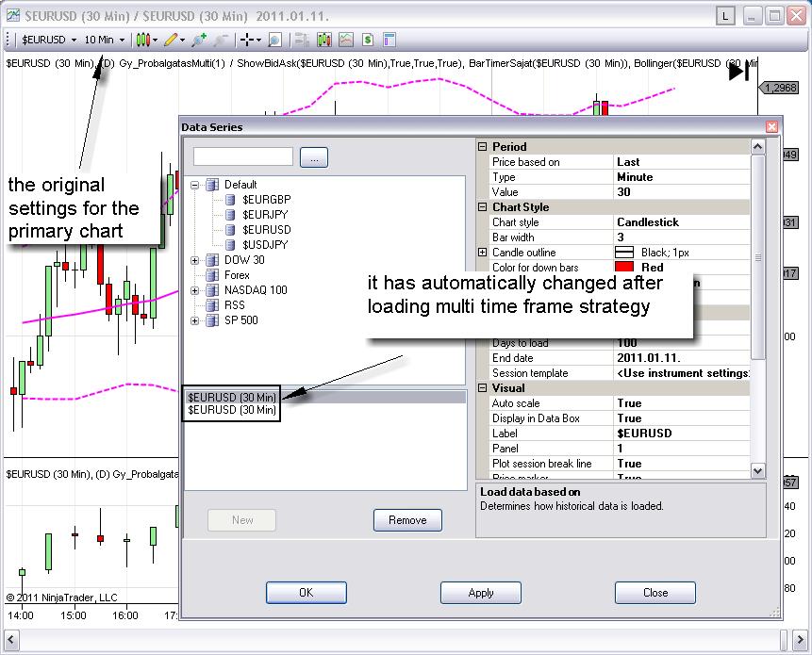This screenshot has height=655, width=812.
Task: Click the zoom frame magnifier icon
Action: [x=274, y=40]
